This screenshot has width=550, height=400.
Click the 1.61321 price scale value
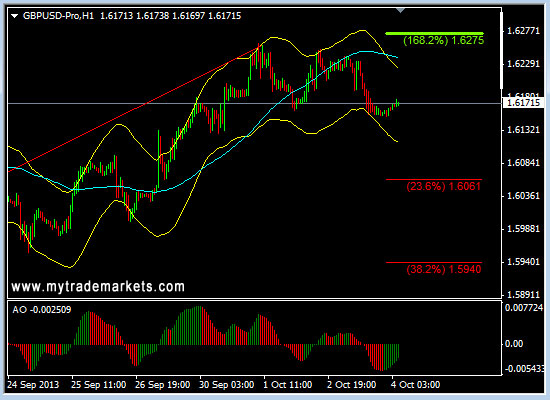(523, 130)
